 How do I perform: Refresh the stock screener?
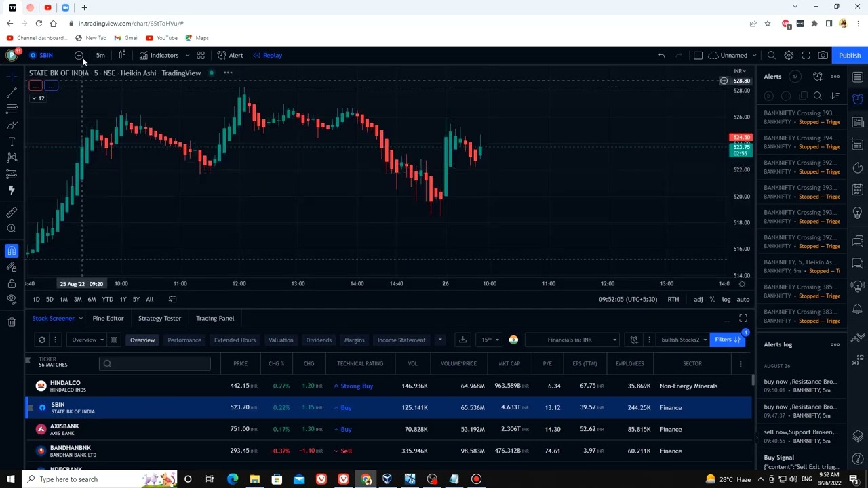[x=42, y=340]
